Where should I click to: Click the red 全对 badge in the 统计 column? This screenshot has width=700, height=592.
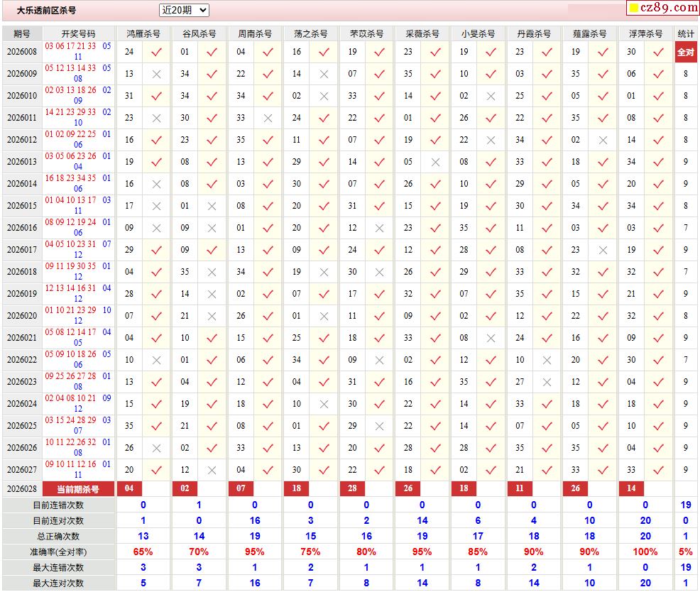coord(685,52)
